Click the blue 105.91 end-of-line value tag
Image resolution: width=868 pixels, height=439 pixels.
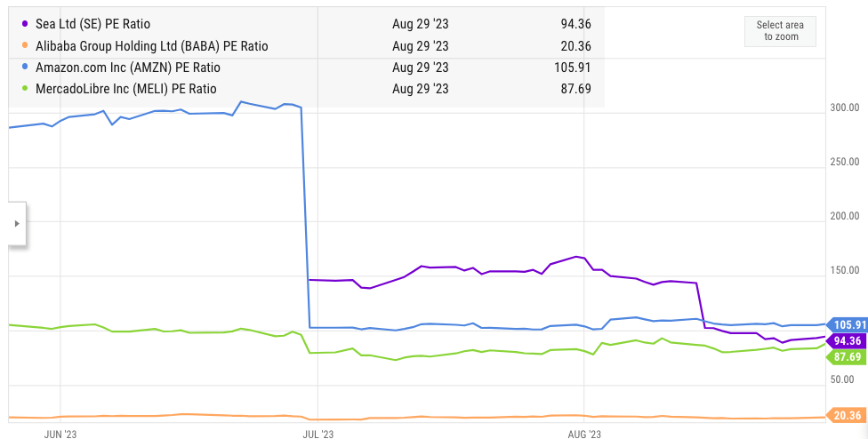click(846, 324)
